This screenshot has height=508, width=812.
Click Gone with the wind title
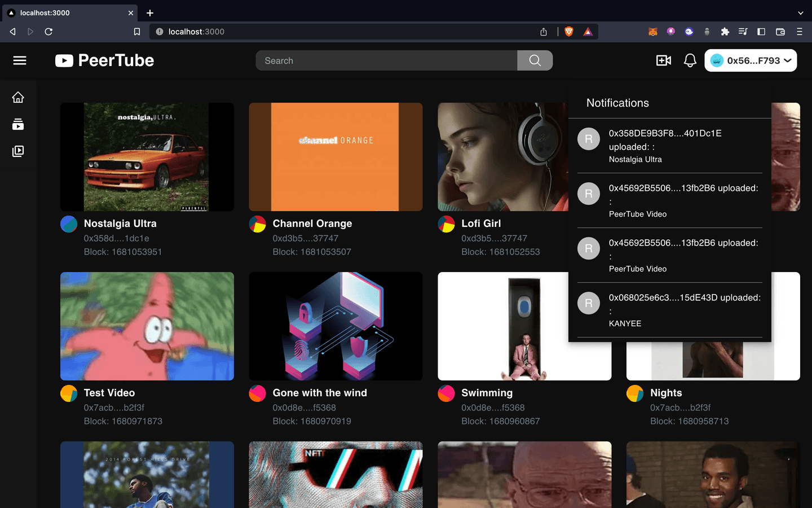[x=320, y=393]
